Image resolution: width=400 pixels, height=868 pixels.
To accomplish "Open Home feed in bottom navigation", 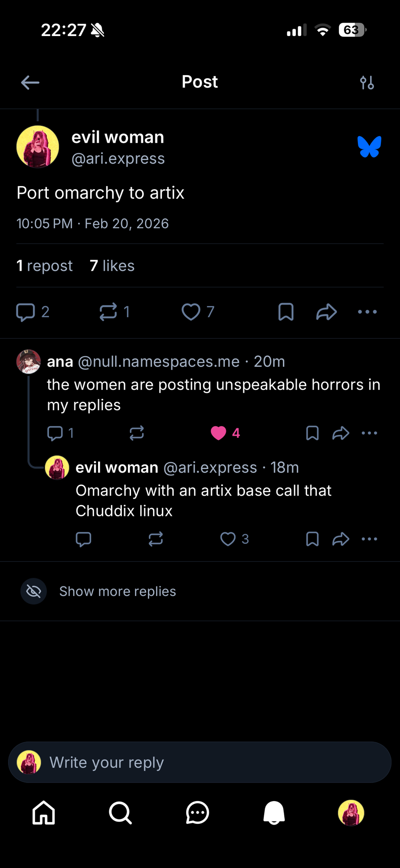I will (x=44, y=812).
